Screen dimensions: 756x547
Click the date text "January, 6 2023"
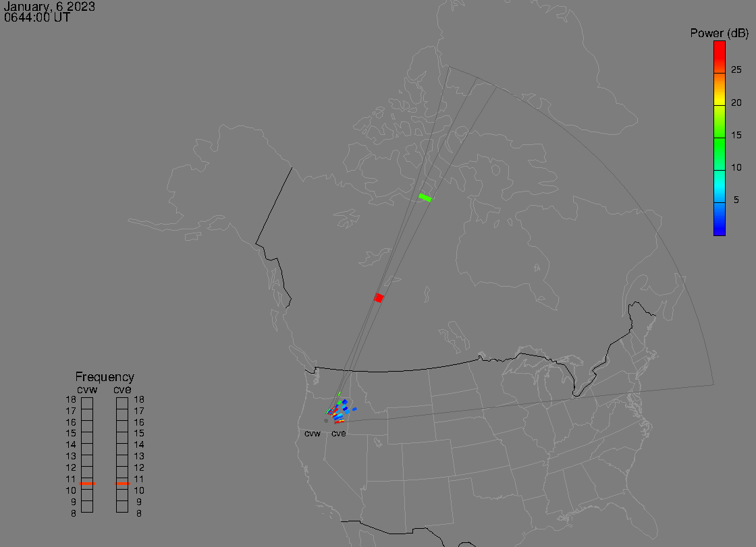pos(49,7)
